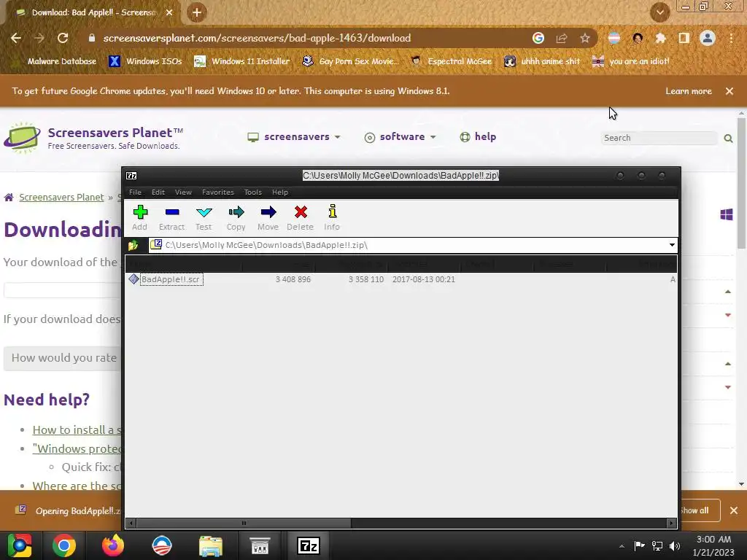Open Chrome's three-dot menu

coord(731,38)
